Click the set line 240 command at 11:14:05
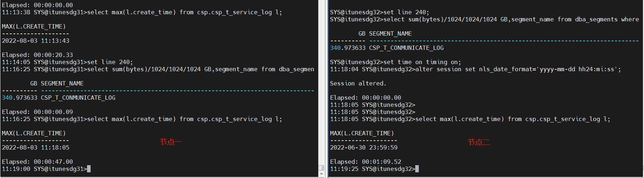 (x=110, y=62)
